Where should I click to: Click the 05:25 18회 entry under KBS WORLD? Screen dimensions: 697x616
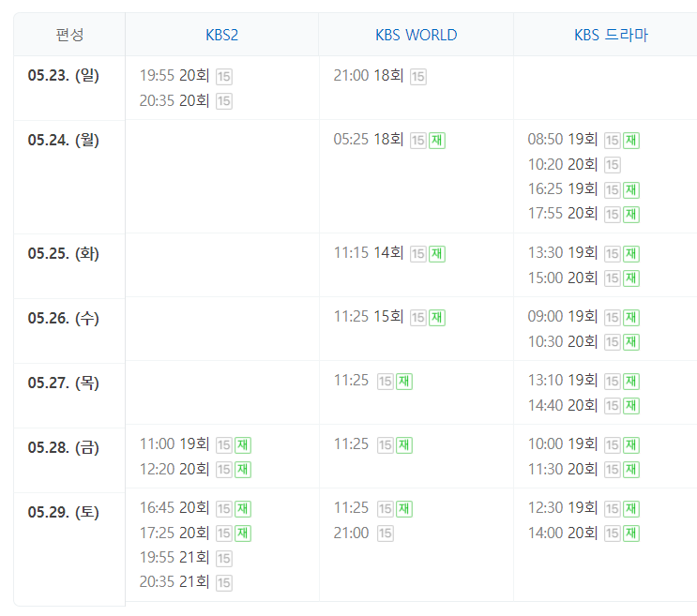click(369, 140)
